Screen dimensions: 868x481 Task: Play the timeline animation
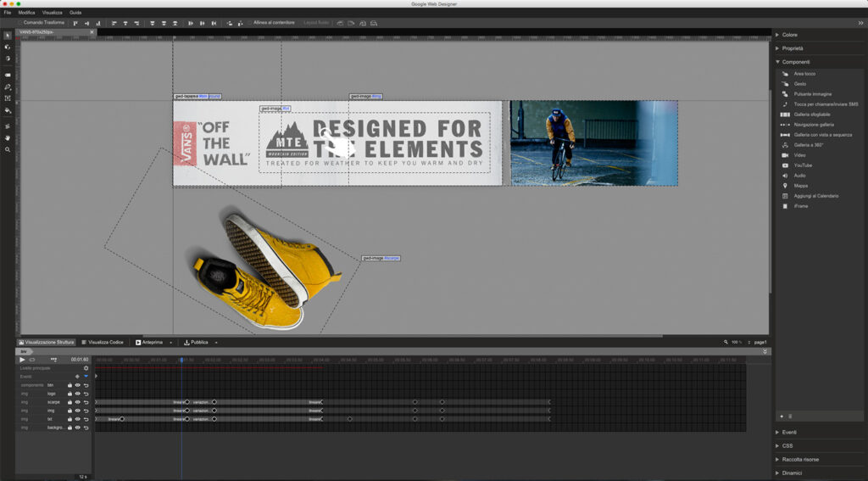pyautogui.click(x=22, y=360)
